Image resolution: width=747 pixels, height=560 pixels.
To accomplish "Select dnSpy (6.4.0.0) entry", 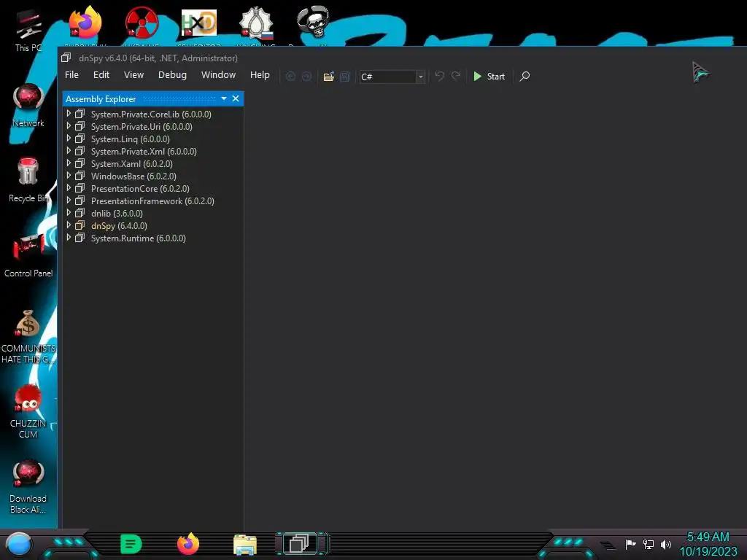I will click(119, 226).
